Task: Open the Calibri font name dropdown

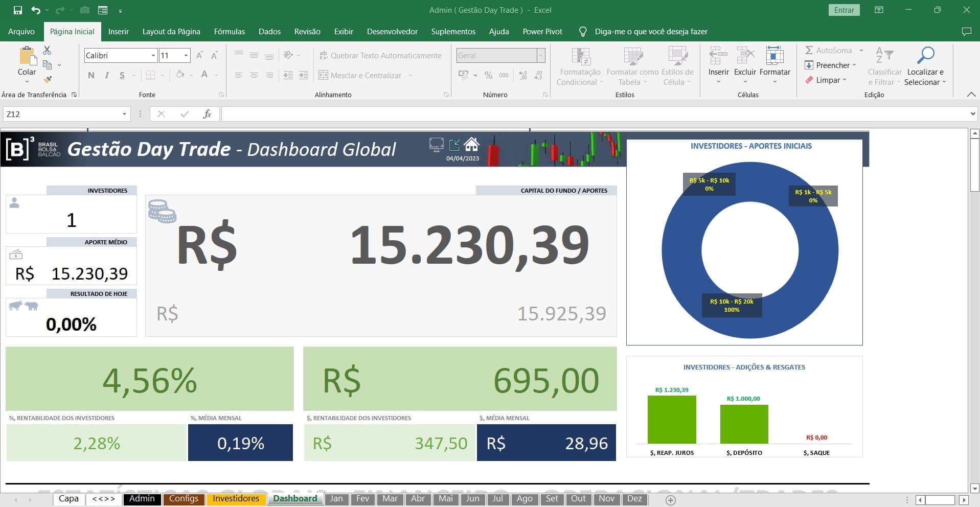Action: (x=153, y=55)
